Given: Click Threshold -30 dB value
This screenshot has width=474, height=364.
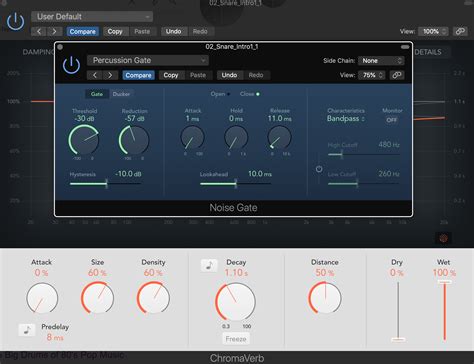Looking at the screenshot, I should tap(84, 118).
